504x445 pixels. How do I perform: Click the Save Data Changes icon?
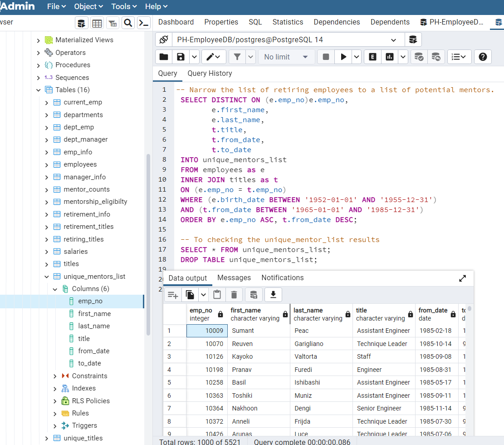(254, 295)
